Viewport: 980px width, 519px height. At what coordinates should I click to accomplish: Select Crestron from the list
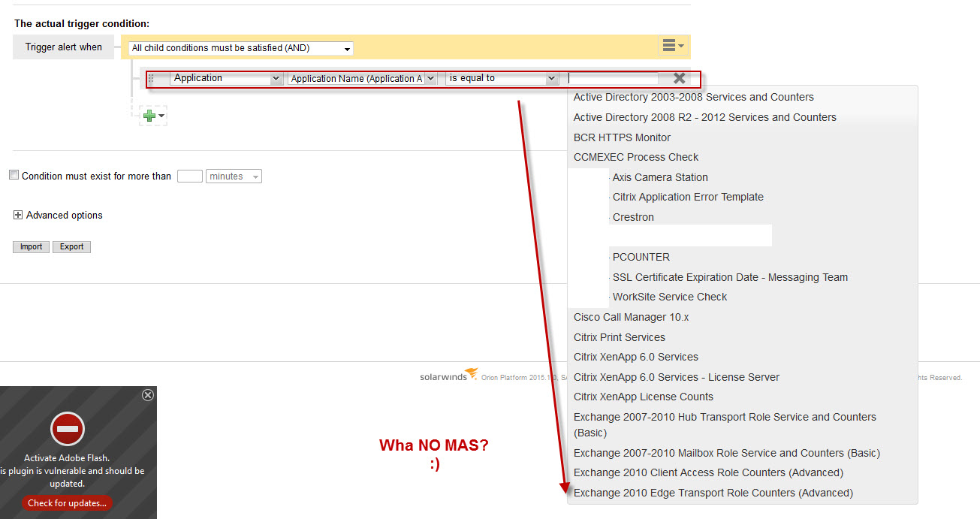[633, 217]
